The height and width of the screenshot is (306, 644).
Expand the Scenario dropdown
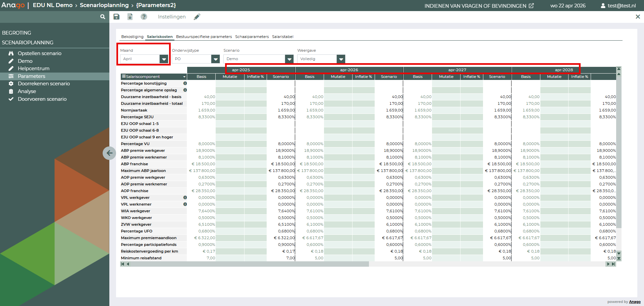[x=289, y=59]
